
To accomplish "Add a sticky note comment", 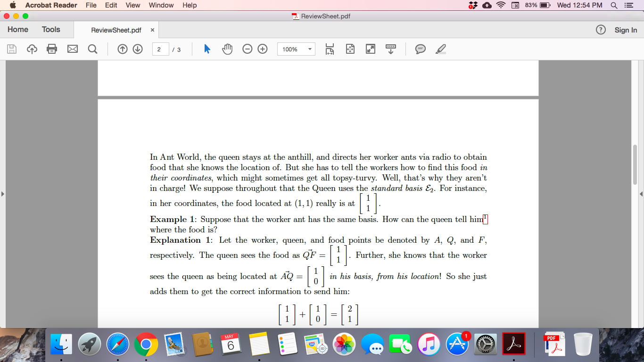I will 420,49.
